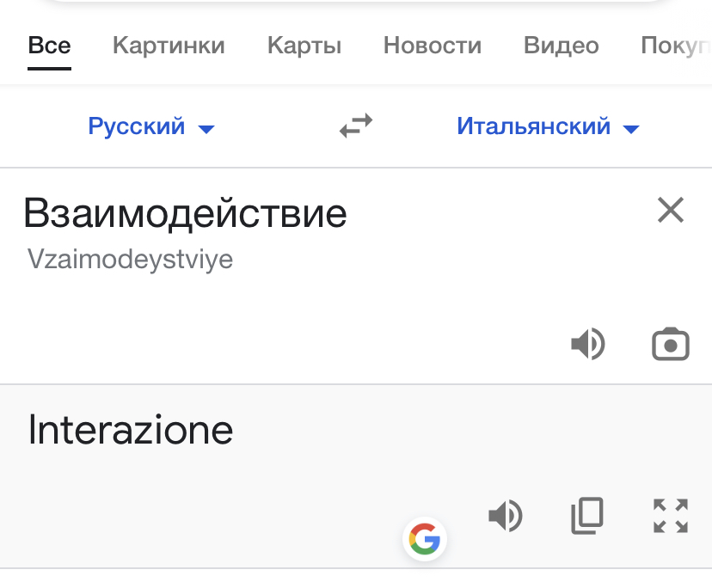
Task: Open the Русский source language dropdown
Action: coord(136,126)
